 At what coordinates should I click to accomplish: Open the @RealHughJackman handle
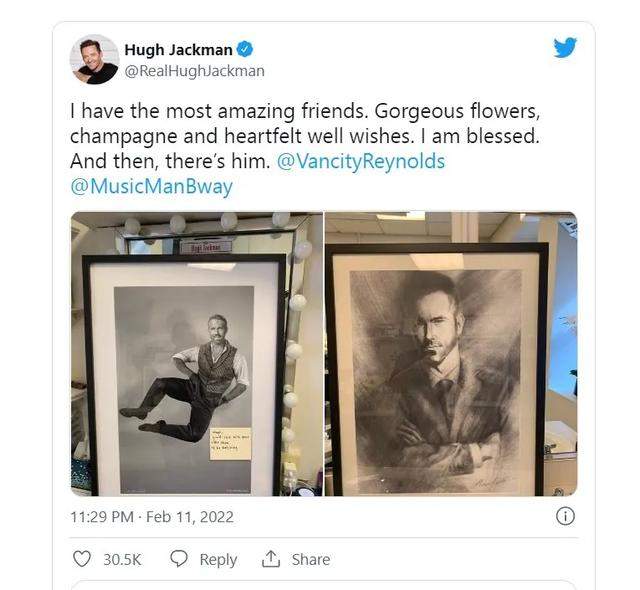(194, 71)
